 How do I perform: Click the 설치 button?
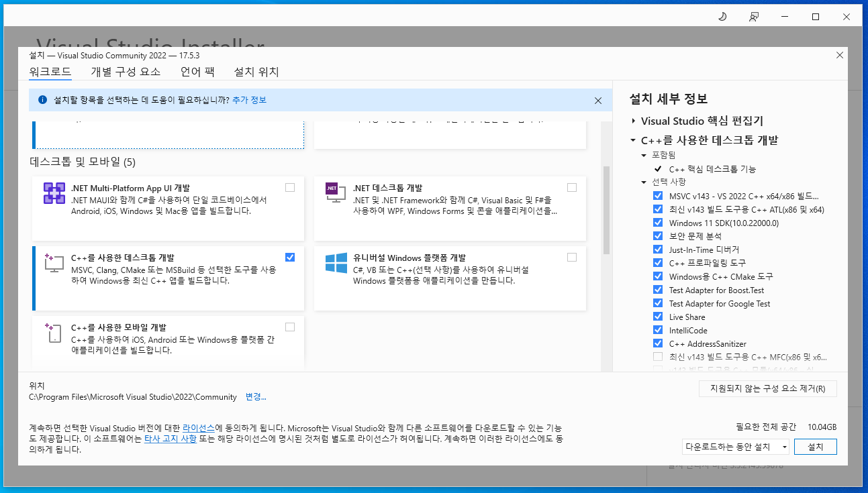[x=816, y=447]
